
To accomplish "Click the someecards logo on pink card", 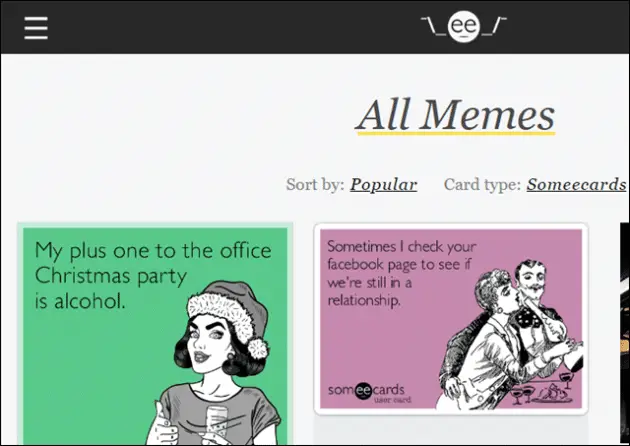I will 366,391.
